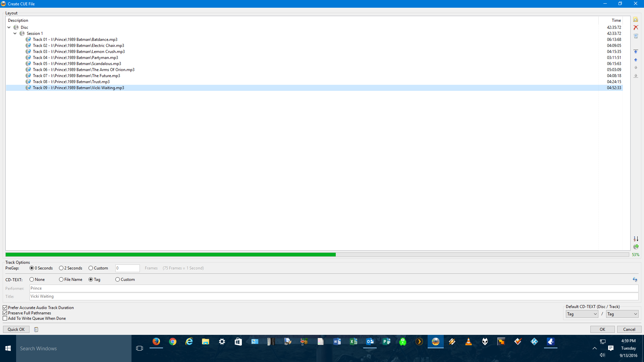This screenshot has height=362, width=644.
Task: Refresh CD-TEXT fields with the refresh icon
Action: point(636,279)
